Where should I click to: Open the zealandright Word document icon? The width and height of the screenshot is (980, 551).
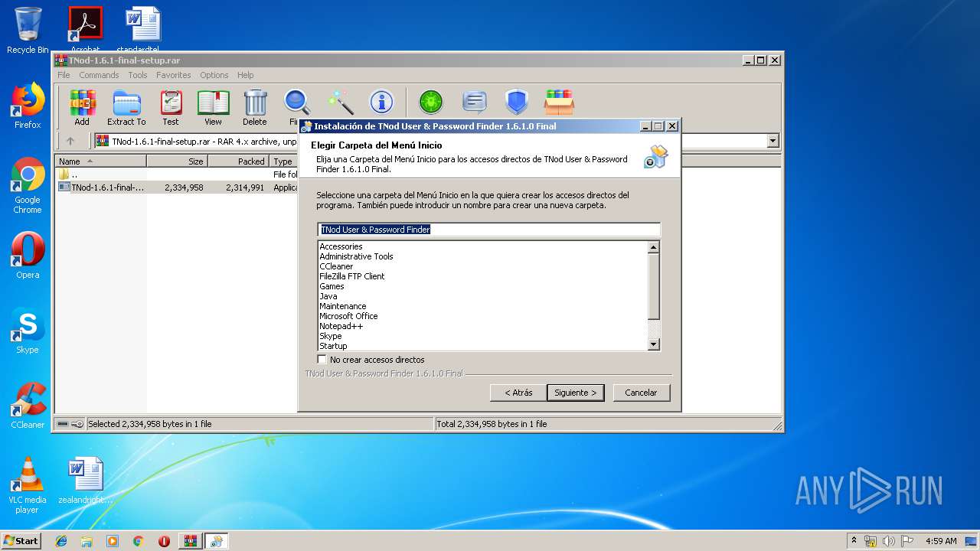[85, 481]
